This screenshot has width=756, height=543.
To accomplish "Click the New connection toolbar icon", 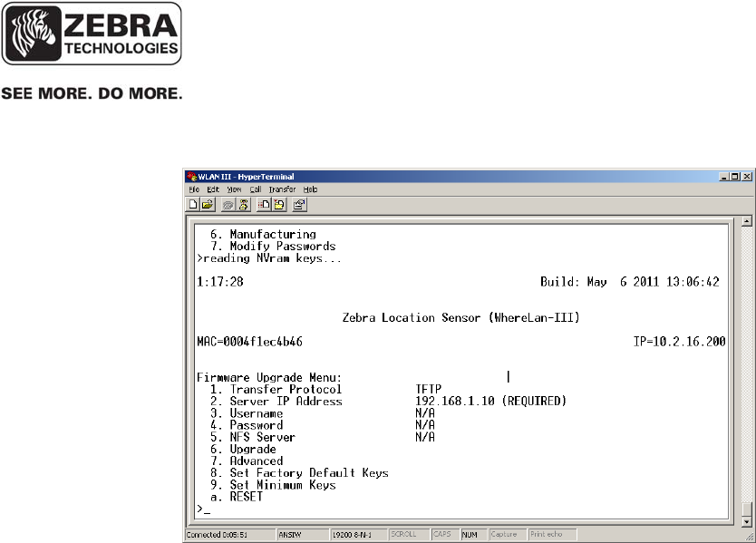I will 193,205.
